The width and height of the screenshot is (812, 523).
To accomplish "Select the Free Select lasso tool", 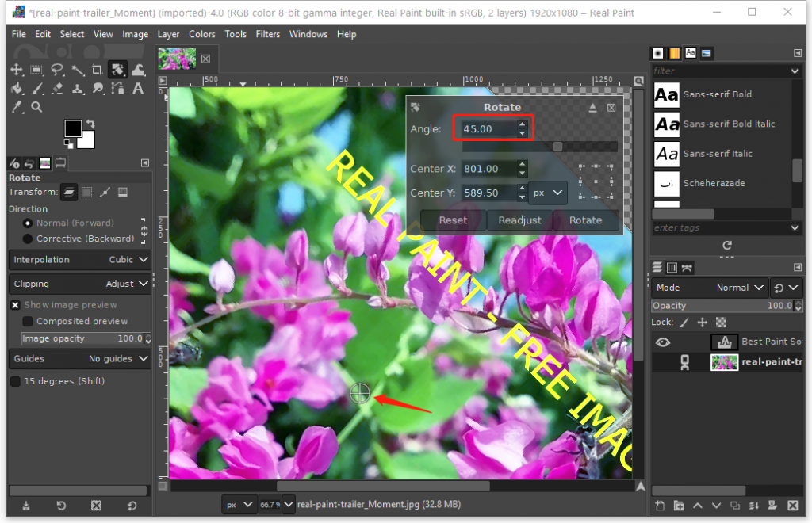I will (57, 70).
